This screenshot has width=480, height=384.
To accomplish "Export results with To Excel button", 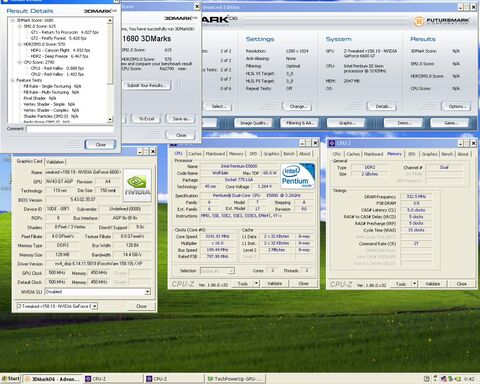I will [146, 119].
